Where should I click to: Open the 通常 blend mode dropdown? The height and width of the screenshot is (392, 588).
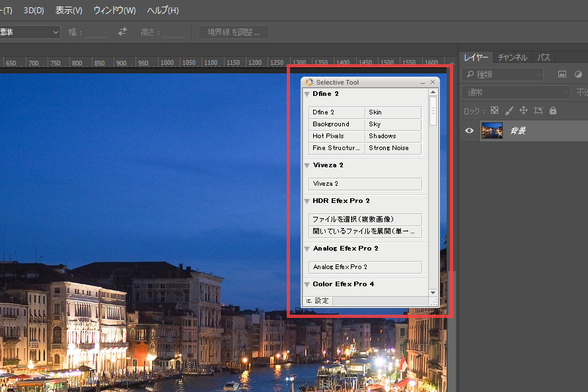pos(517,93)
